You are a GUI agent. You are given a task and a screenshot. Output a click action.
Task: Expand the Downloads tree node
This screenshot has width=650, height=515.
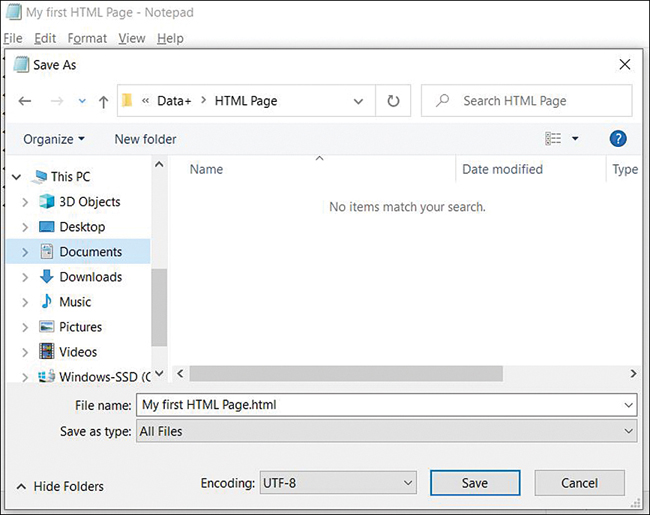(25, 277)
